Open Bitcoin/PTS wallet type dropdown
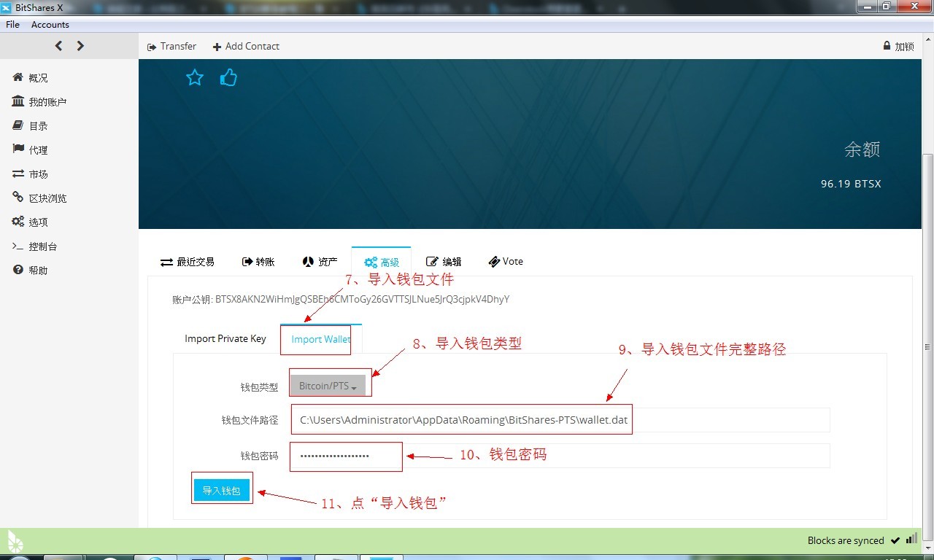 (328, 386)
